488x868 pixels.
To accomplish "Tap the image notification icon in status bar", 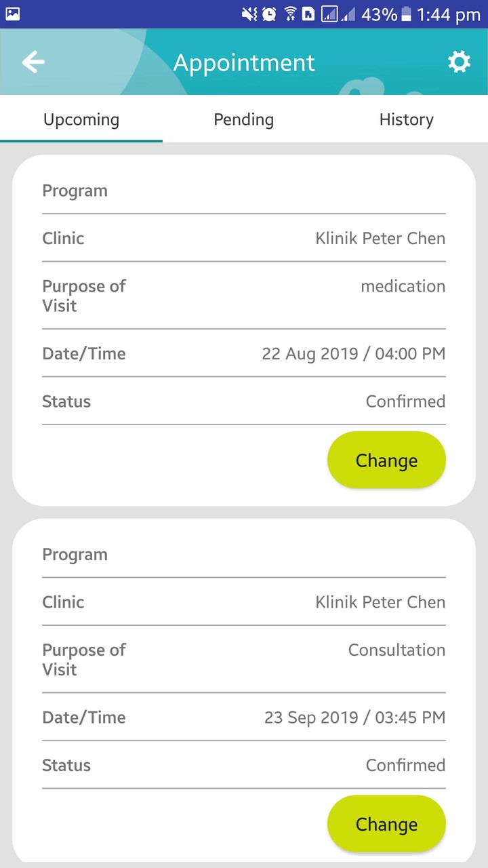I will [12, 14].
